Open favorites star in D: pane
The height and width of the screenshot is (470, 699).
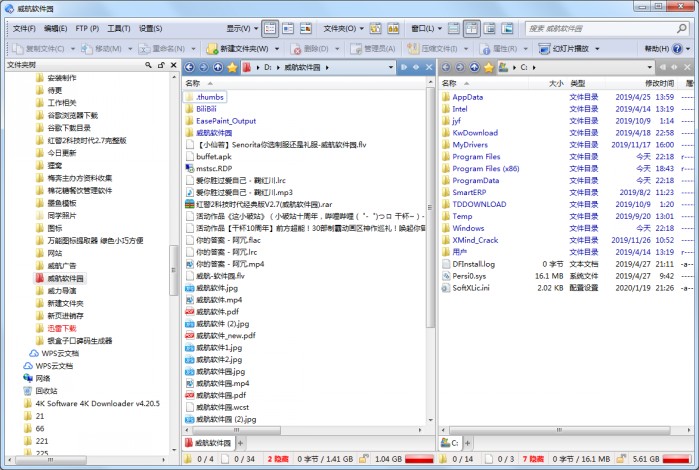click(232, 67)
